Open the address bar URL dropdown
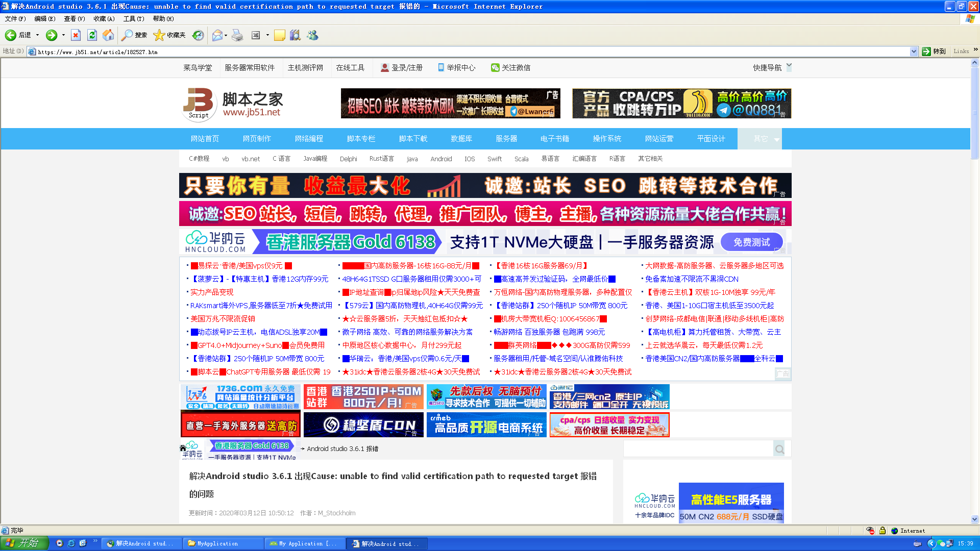 [x=914, y=52]
